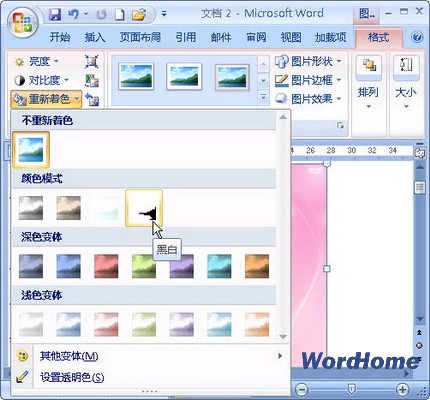Open the undo history dropdown arrow
The width and height of the screenshot is (430, 400).
pos(86,14)
